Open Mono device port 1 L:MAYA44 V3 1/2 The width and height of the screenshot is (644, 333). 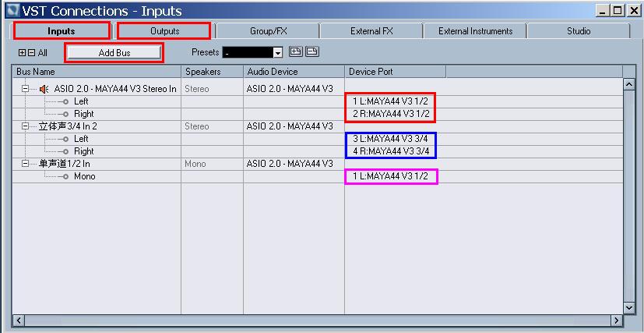(x=390, y=176)
